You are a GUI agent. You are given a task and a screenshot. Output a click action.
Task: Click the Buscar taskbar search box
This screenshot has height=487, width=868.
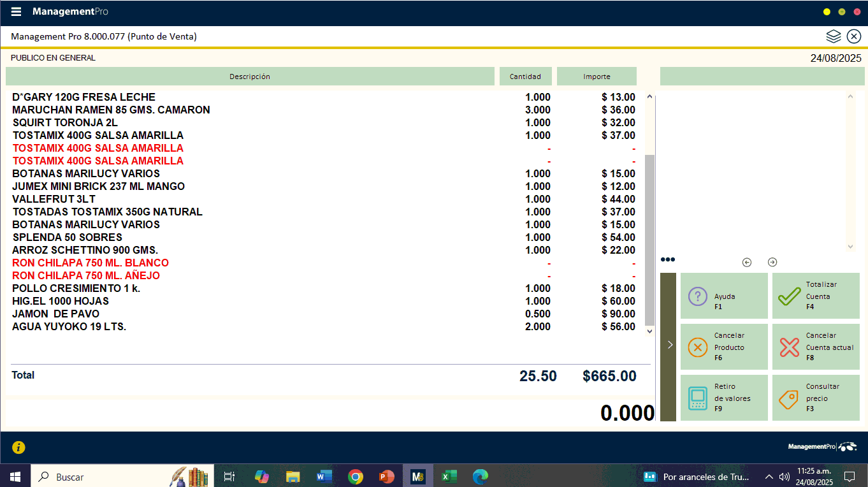click(121, 476)
